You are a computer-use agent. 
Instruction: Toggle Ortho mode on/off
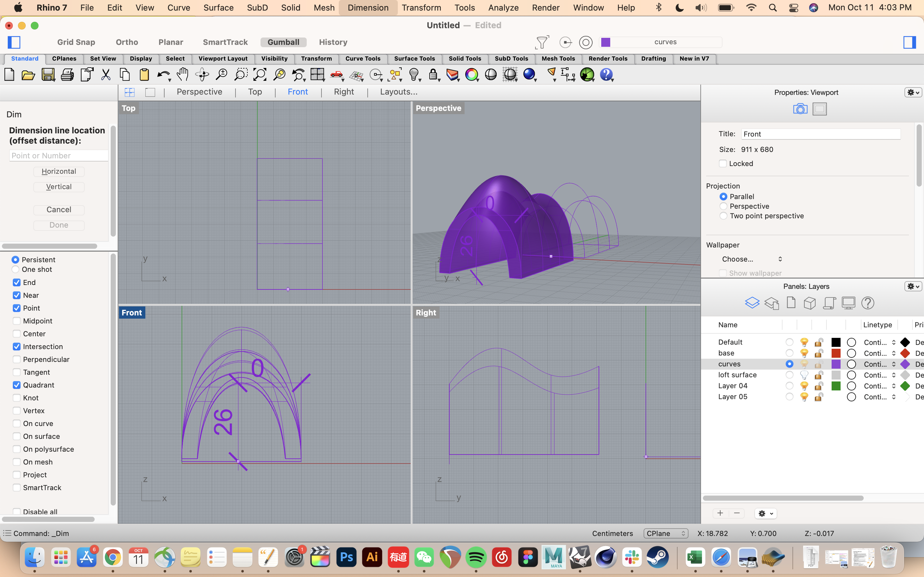click(126, 42)
